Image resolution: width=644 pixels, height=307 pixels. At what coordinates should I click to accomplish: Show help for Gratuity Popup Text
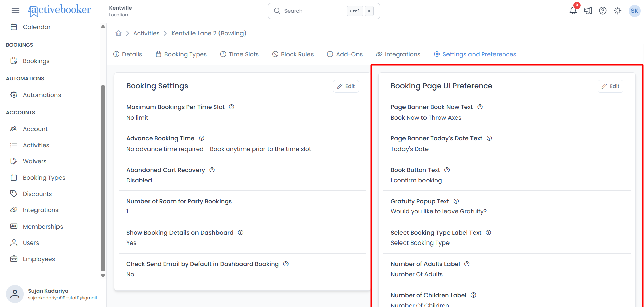pyautogui.click(x=456, y=201)
